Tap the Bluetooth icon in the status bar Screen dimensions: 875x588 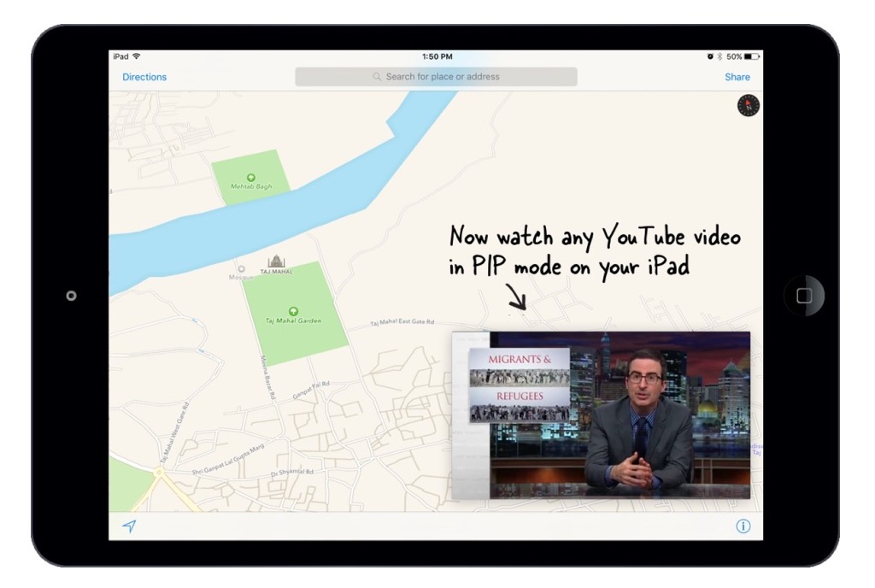(x=720, y=56)
